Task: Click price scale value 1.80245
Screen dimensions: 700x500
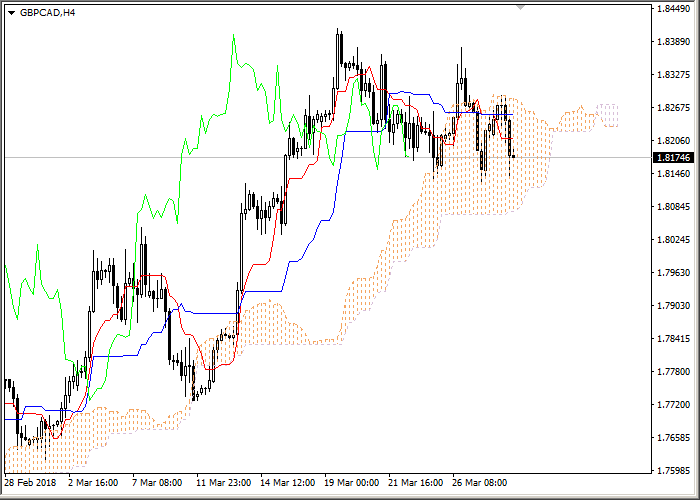Action: pos(673,239)
